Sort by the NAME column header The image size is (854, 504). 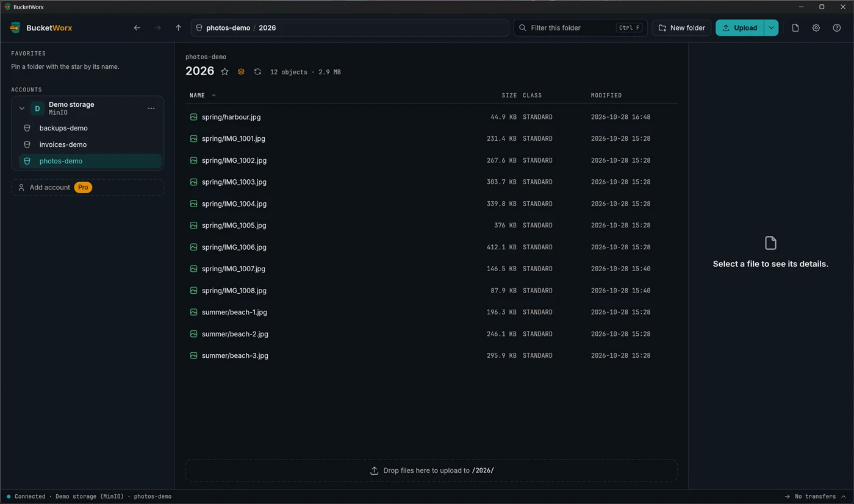click(x=197, y=95)
